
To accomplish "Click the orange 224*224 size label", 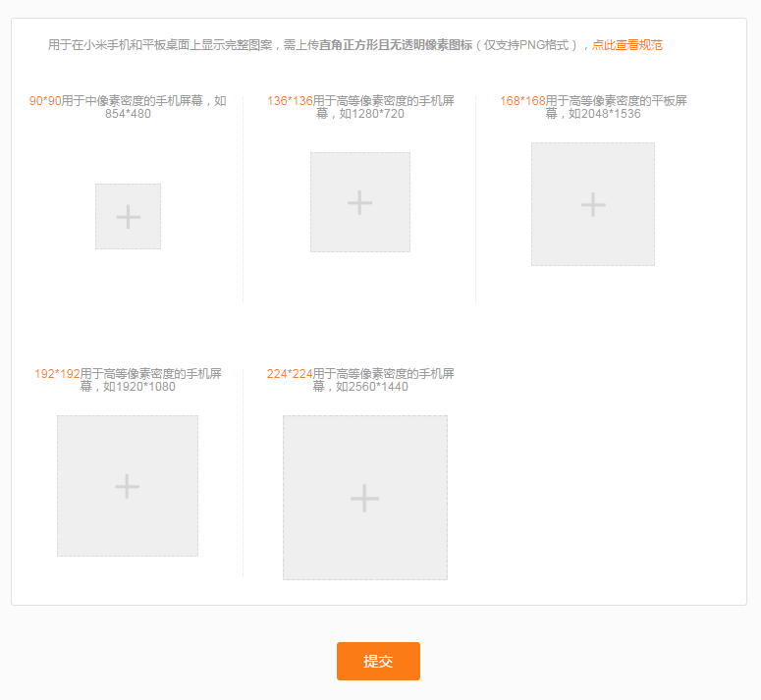I will pos(290,374).
